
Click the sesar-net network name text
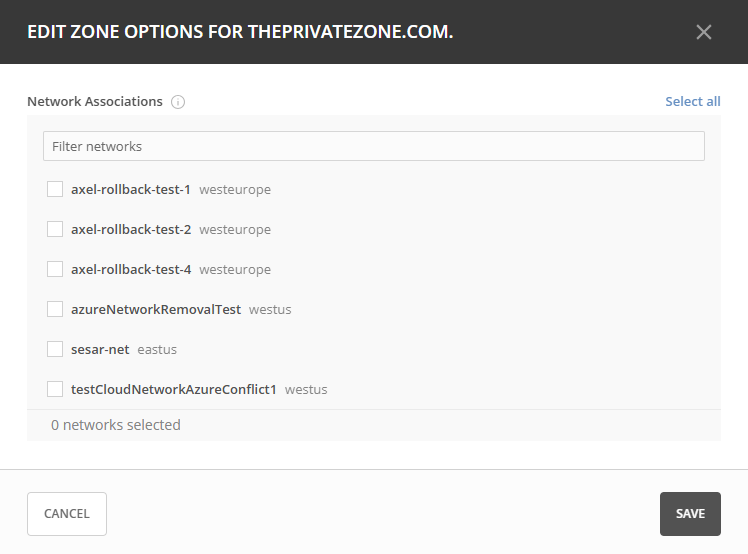(x=100, y=349)
